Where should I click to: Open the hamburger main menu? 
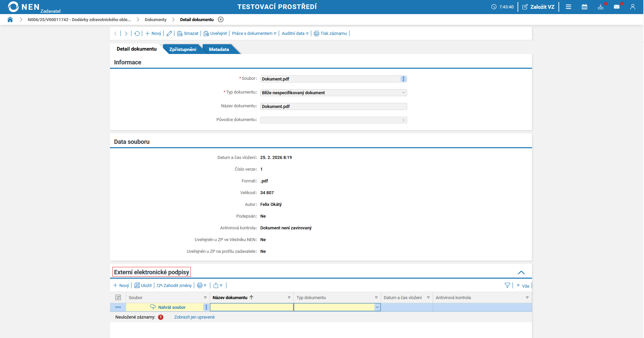click(568, 7)
